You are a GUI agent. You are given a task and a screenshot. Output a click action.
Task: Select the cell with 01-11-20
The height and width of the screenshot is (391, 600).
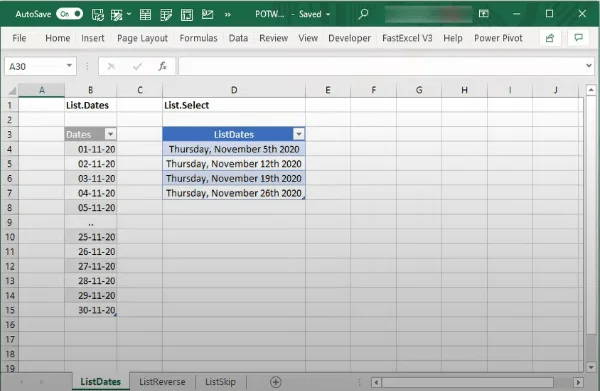pyautogui.click(x=91, y=149)
